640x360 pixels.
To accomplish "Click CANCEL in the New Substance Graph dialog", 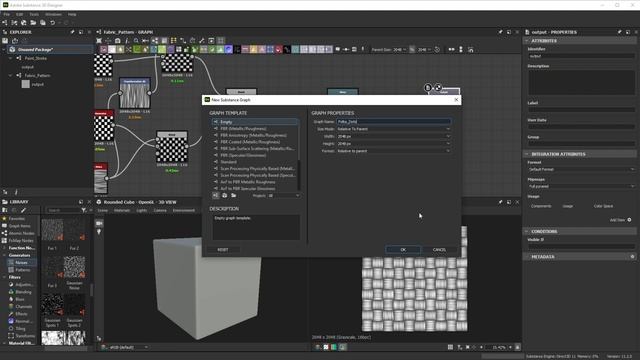I will coord(439,249).
